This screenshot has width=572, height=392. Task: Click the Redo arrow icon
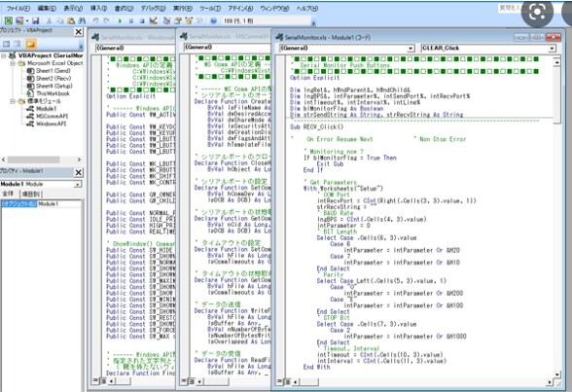(x=107, y=20)
